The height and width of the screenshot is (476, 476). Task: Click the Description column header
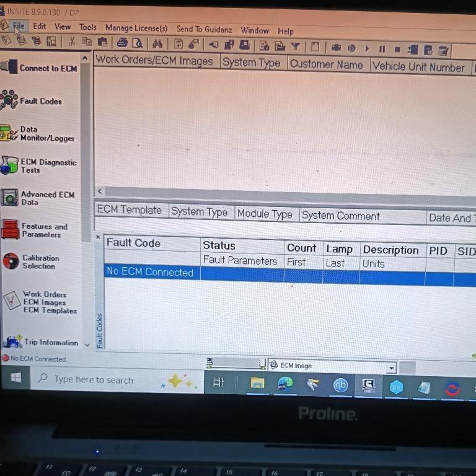(x=393, y=250)
